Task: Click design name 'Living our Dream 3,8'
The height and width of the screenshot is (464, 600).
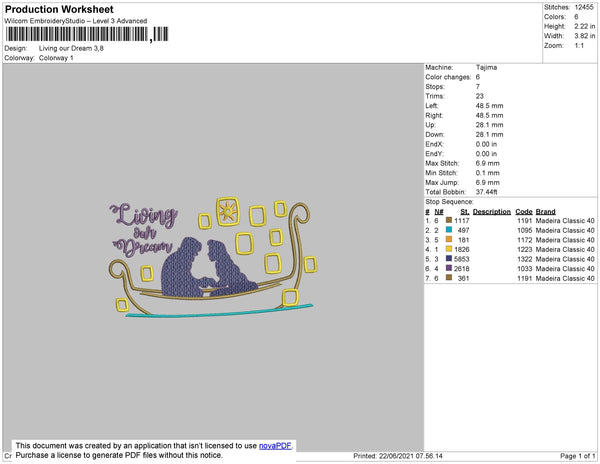Action: tap(71, 48)
